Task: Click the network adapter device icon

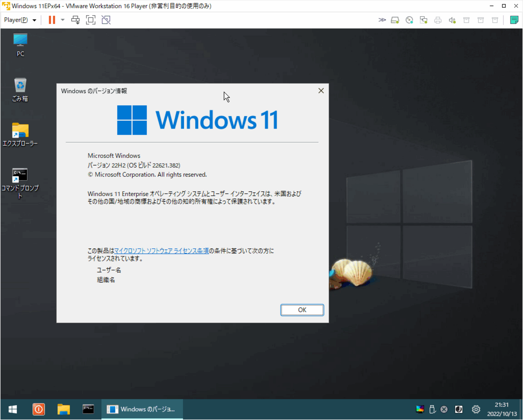Action: pos(424,20)
